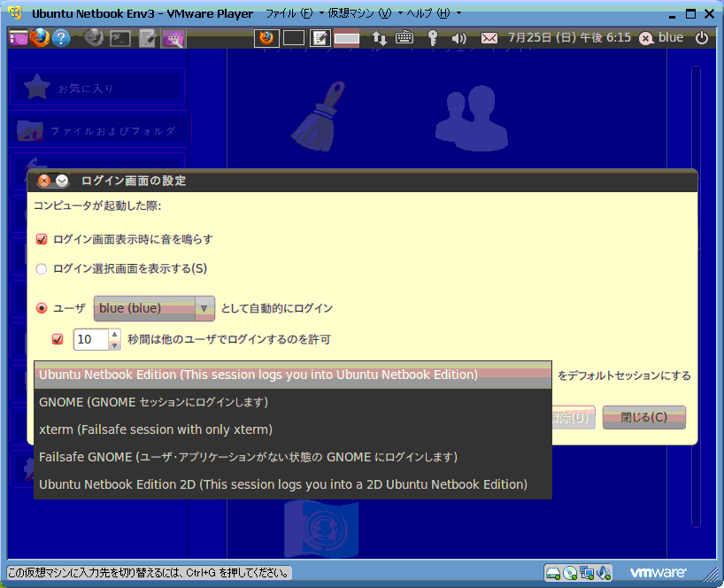The height and width of the screenshot is (588, 724).
Task: Click the grayed globe launcher icon
Action: pos(94,38)
